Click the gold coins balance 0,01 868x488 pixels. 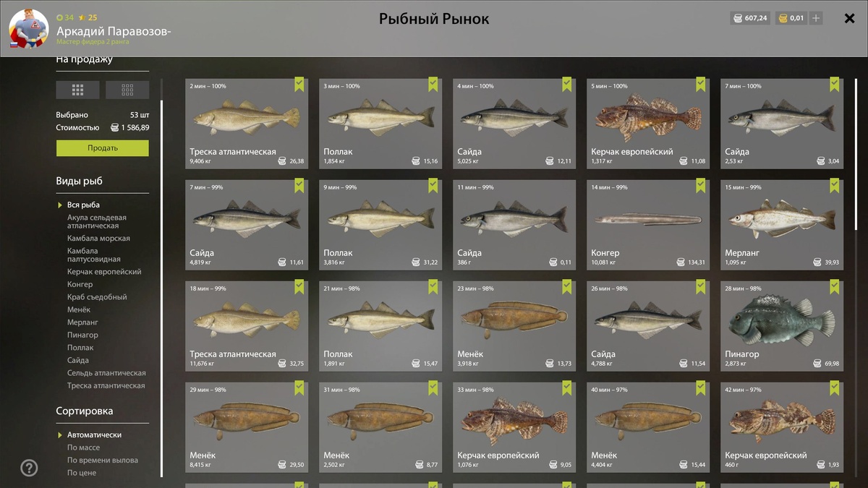coord(791,18)
